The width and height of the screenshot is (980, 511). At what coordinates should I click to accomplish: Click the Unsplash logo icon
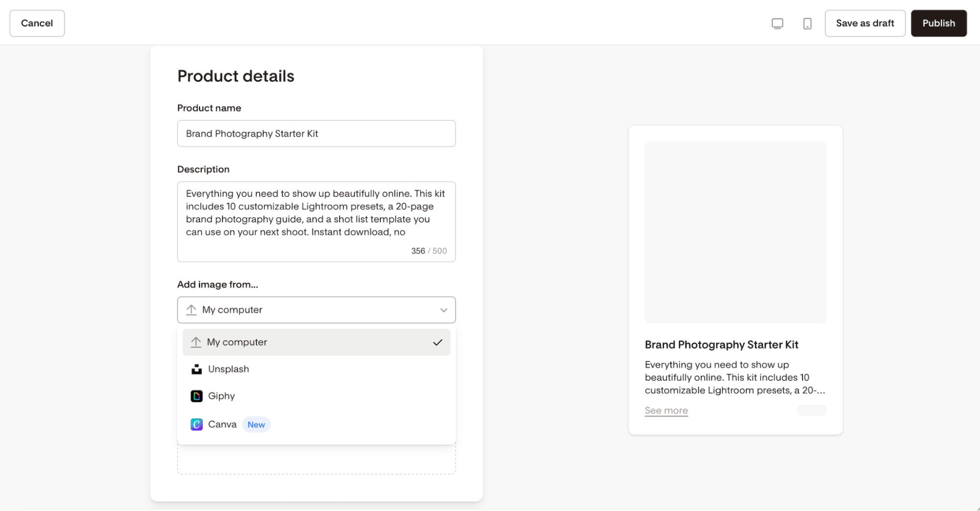pyautogui.click(x=197, y=369)
